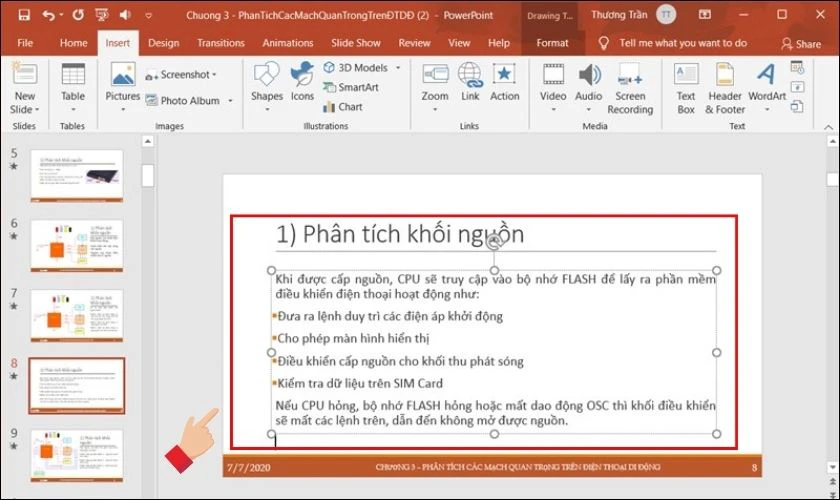Undo the last action

point(49,15)
